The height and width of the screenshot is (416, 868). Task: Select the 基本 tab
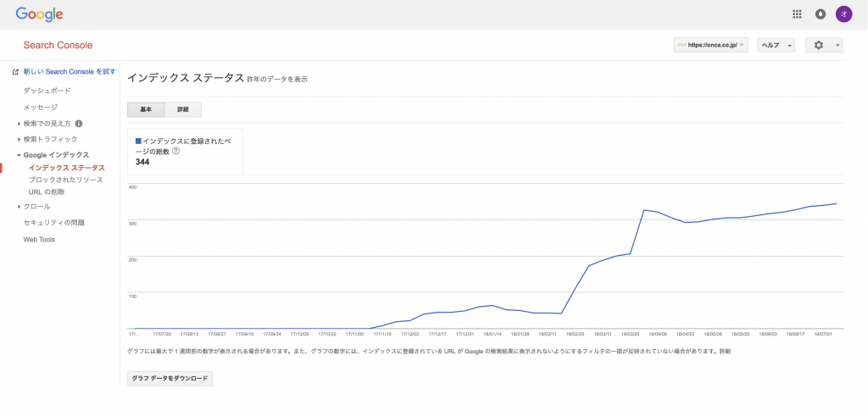(146, 109)
